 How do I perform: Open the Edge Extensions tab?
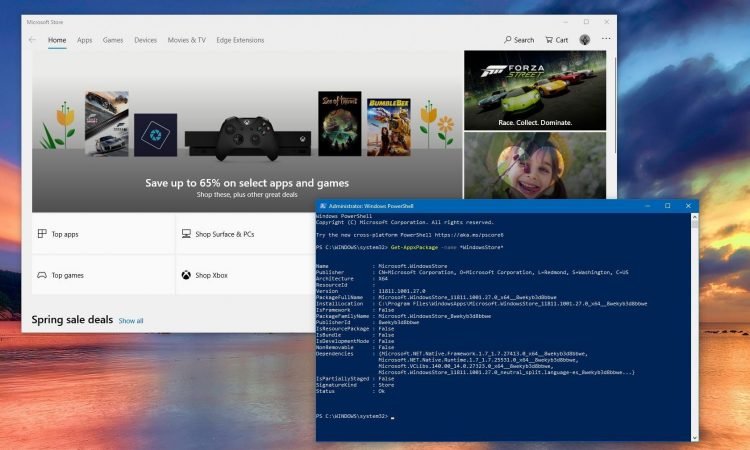(241, 40)
